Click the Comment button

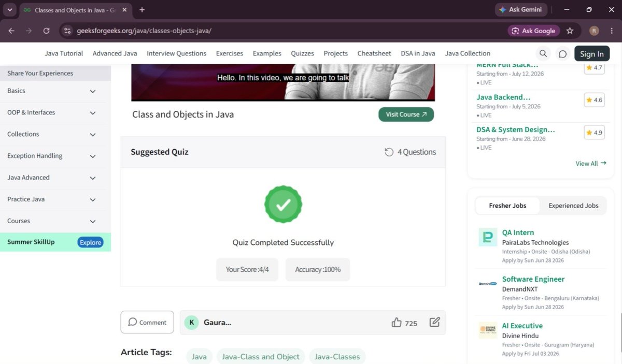coord(147,322)
